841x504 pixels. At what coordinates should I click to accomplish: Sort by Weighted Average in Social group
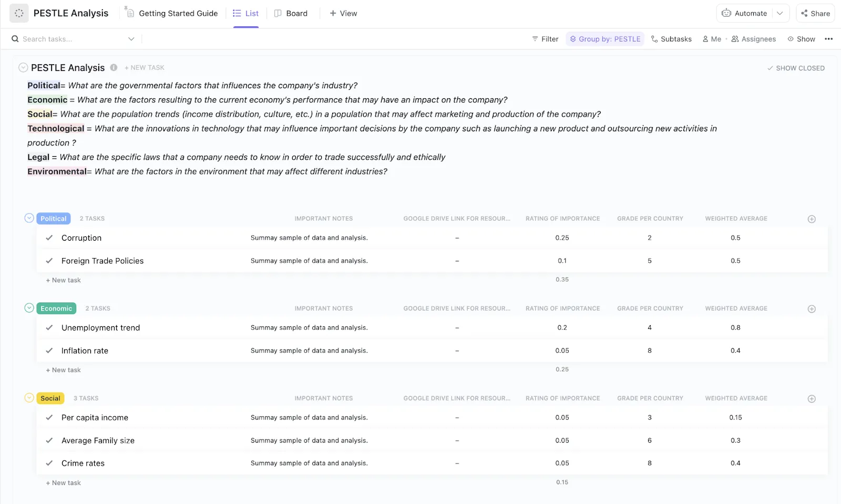[736, 398]
